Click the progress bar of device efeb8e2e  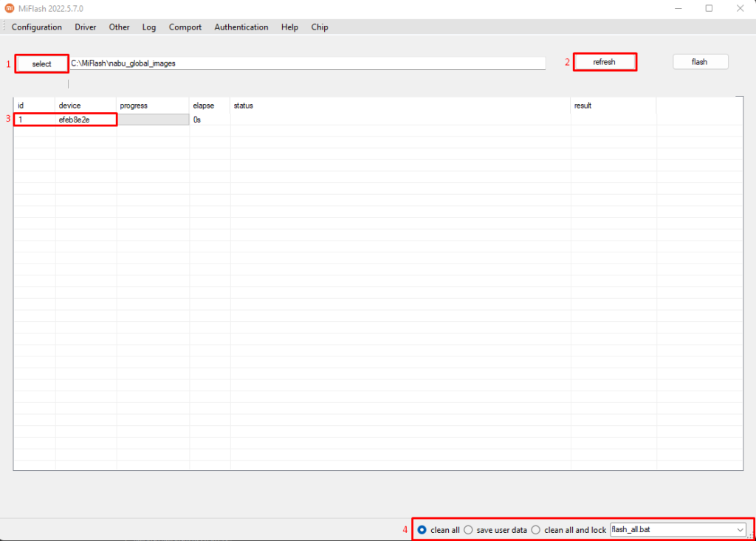(153, 120)
